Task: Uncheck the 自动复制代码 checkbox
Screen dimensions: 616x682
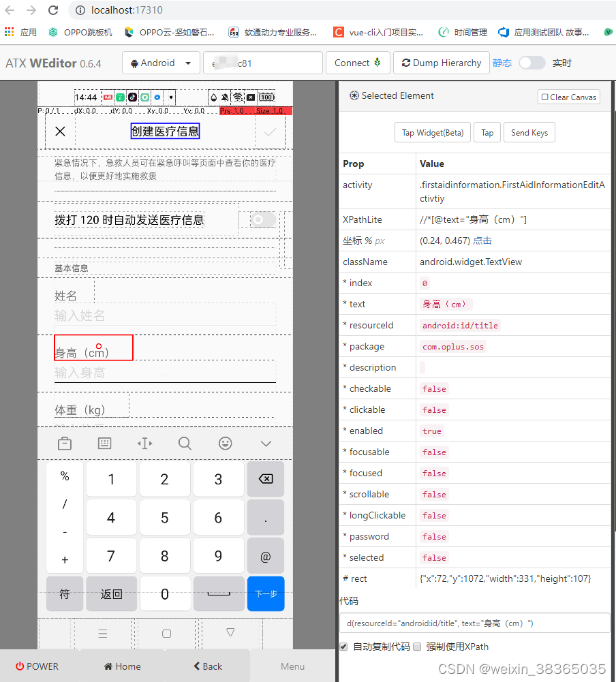Action: click(343, 647)
